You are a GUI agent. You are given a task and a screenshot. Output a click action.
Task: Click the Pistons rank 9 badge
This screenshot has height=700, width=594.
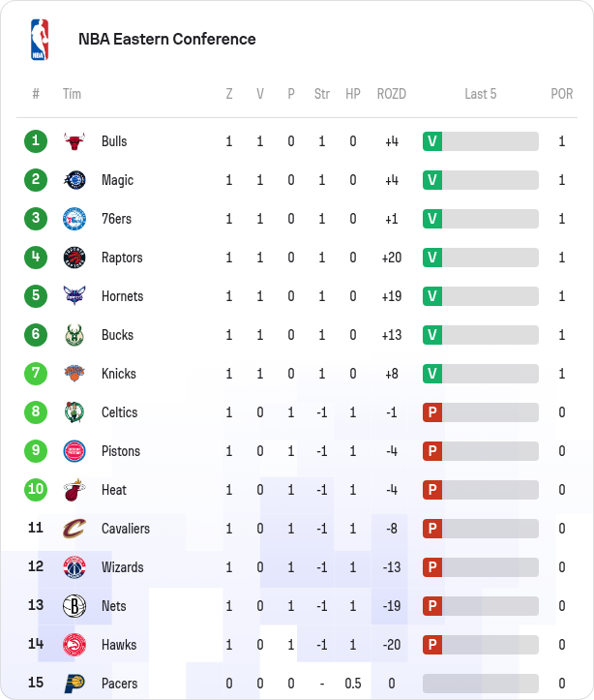coord(36,451)
